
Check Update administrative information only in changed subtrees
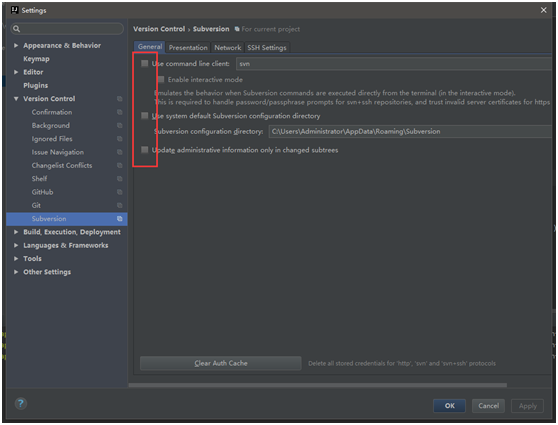click(x=144, y=149)
